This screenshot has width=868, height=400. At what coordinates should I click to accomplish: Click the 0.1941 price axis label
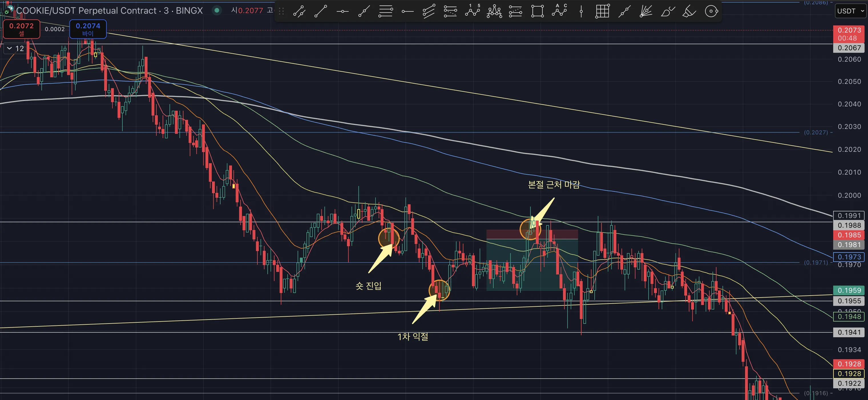(849, 332)
